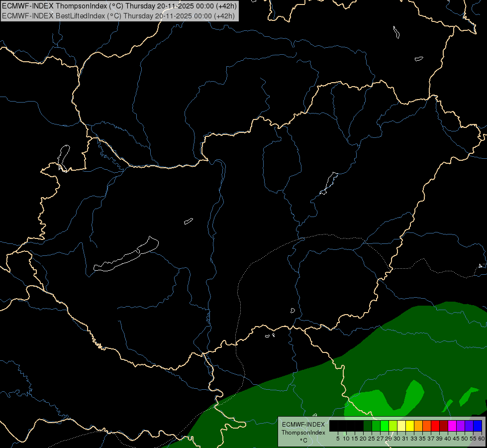Click the legend tick label 33
487x448 pixels.
tap(414, 439)
